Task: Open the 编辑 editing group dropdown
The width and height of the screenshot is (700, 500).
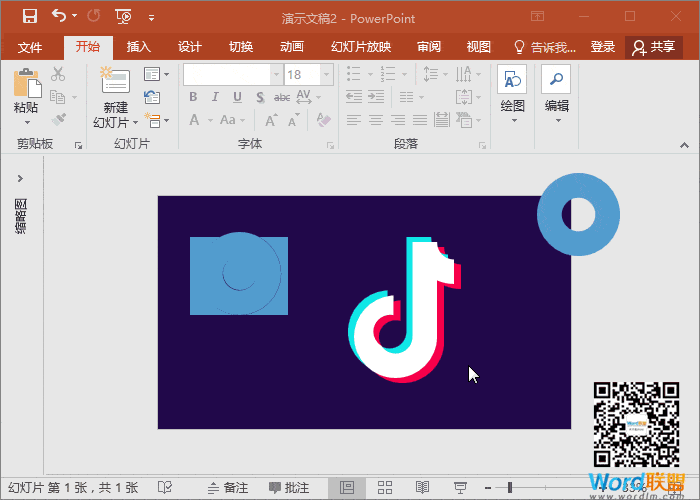Action: [557, 95]
